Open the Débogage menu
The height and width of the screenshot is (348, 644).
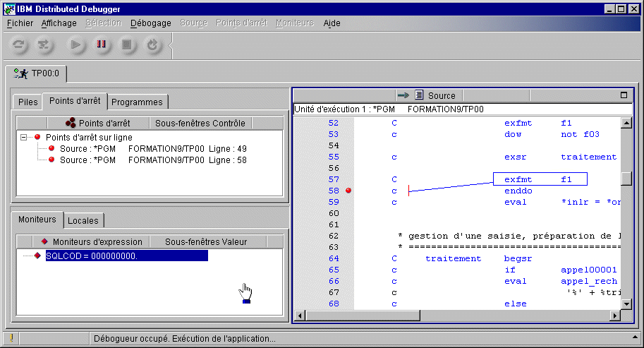pyautogui.click(x=151, y=23)
